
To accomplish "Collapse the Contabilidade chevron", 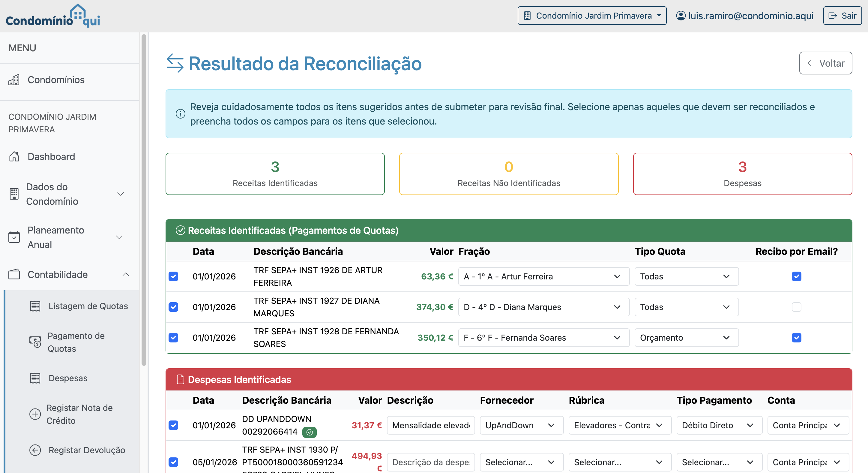I will (126, 274).
